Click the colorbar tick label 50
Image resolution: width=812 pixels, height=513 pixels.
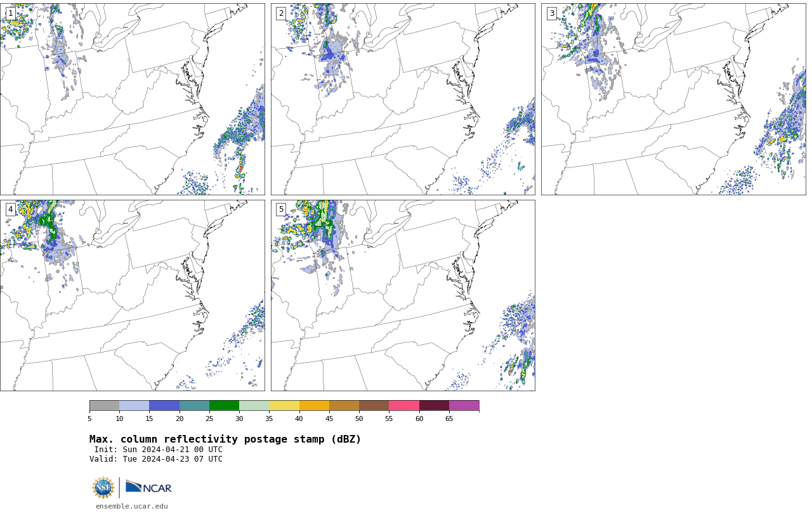coord(359,419)
